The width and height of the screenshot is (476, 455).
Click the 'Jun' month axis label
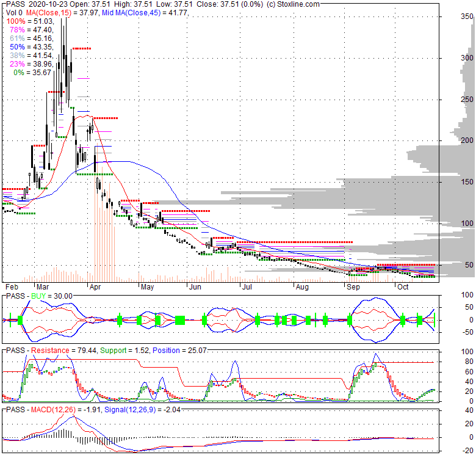pos(195,287)
